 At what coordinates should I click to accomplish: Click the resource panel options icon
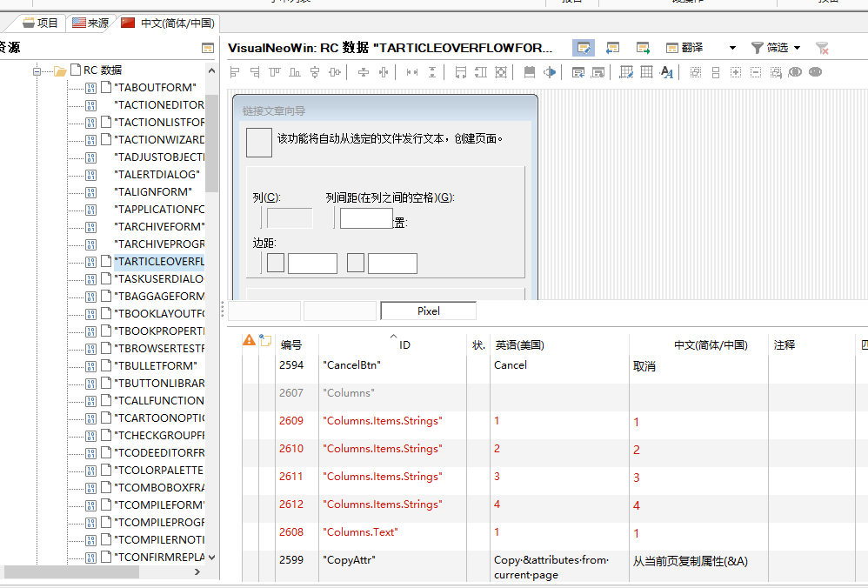coord(208,48)
